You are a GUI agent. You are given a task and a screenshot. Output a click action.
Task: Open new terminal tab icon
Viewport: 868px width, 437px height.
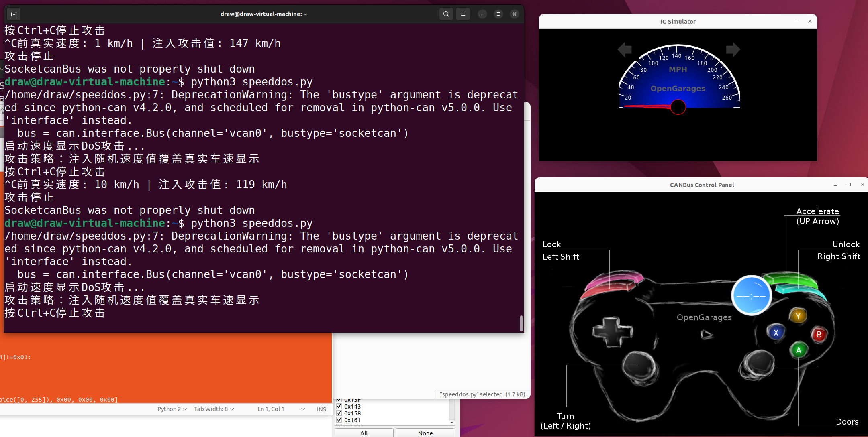pos(14,14)
